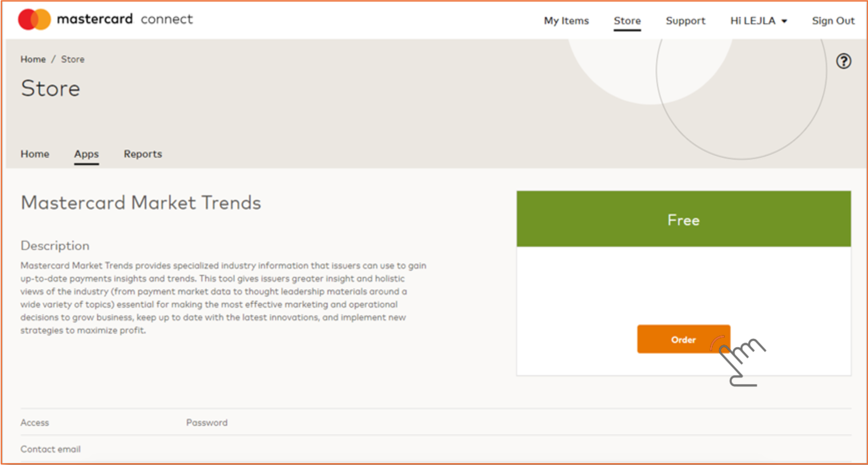Image resolution: width=868 pixels, height=465 pixels.
Task: Click the green Free price banner
Action: 683,219
